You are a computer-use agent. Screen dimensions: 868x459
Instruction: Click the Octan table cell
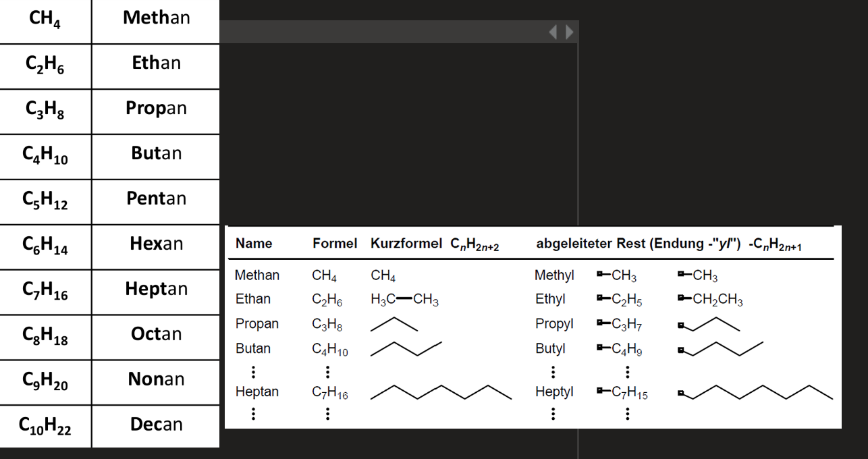(156, 334)
